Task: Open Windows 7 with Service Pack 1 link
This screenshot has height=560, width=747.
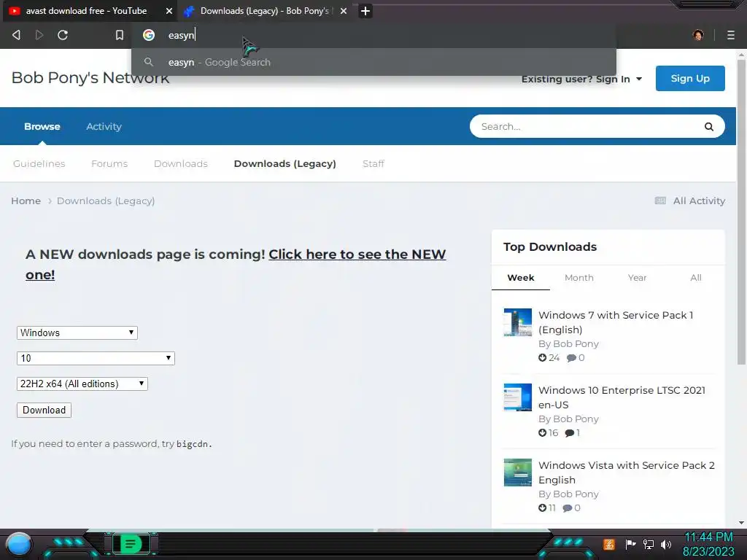Action: pos(616,322)
